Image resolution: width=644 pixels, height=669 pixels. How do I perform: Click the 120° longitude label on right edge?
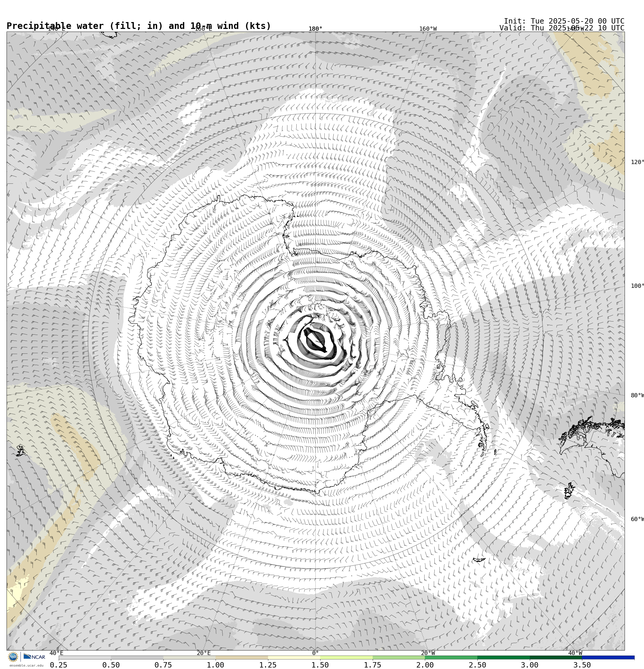point(637,162)
